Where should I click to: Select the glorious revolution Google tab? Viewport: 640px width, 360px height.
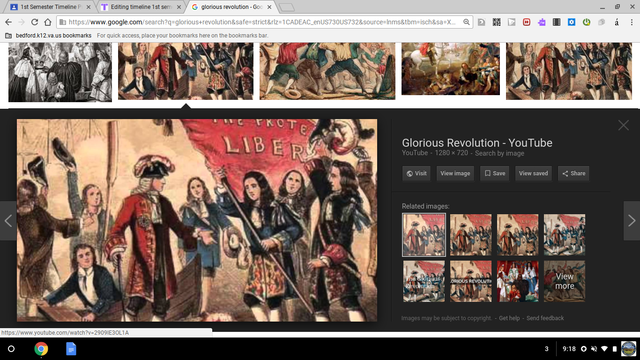pos(231,7)
